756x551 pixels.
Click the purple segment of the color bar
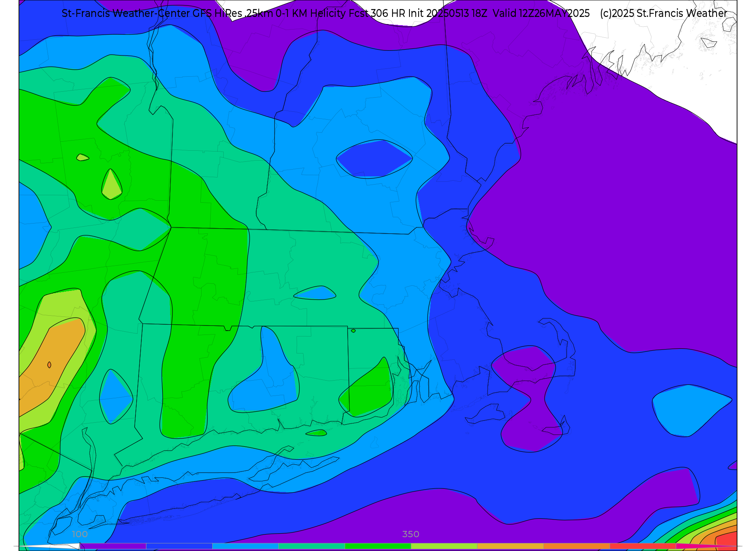coord(113,546)
